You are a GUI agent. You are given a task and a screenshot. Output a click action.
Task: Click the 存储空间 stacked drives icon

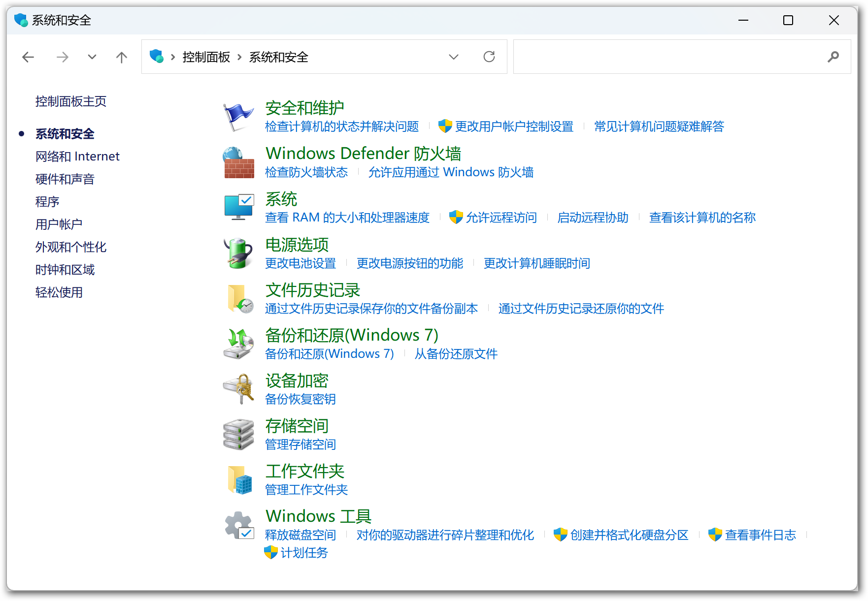238,435
